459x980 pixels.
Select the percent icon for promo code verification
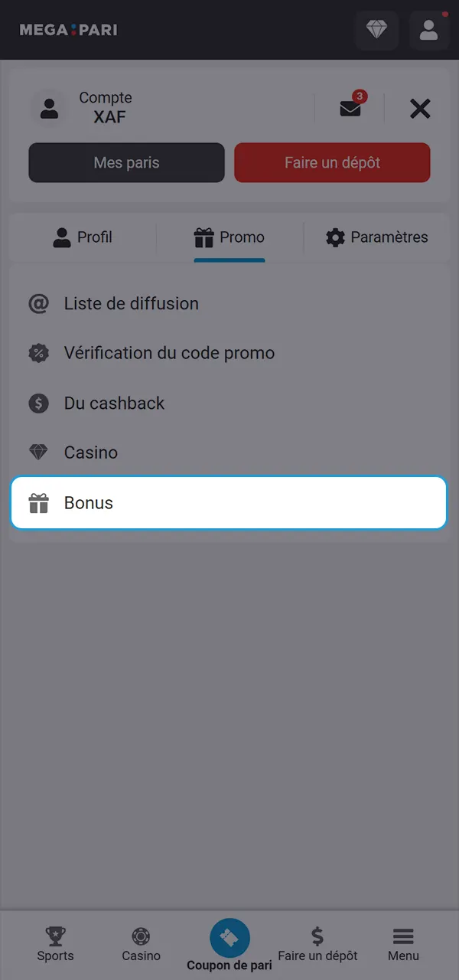coord(38,353)
